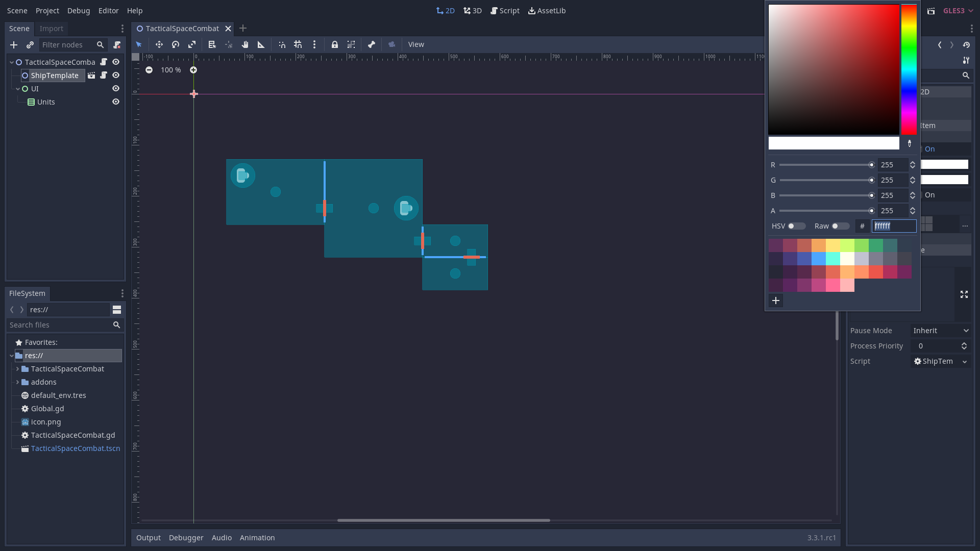Viewport: 980px width, 551px height.
Task: Open the eyedropper in the color picker
Action: pos(909,143)
